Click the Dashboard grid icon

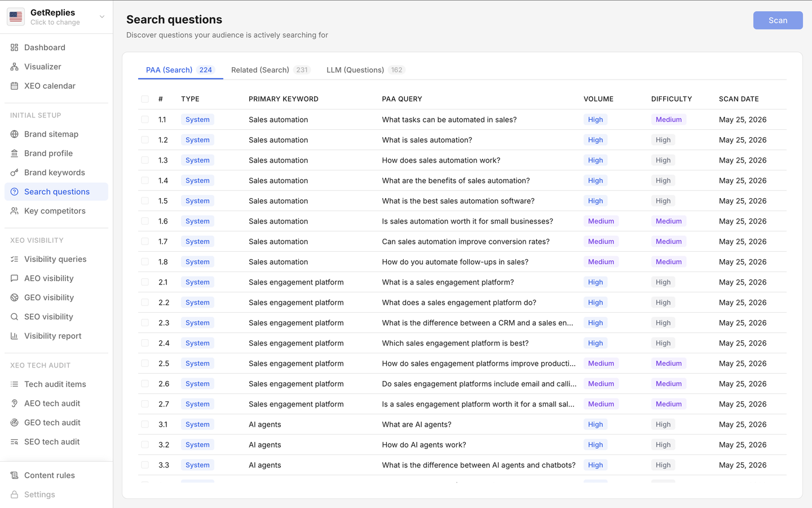[15, 47]
